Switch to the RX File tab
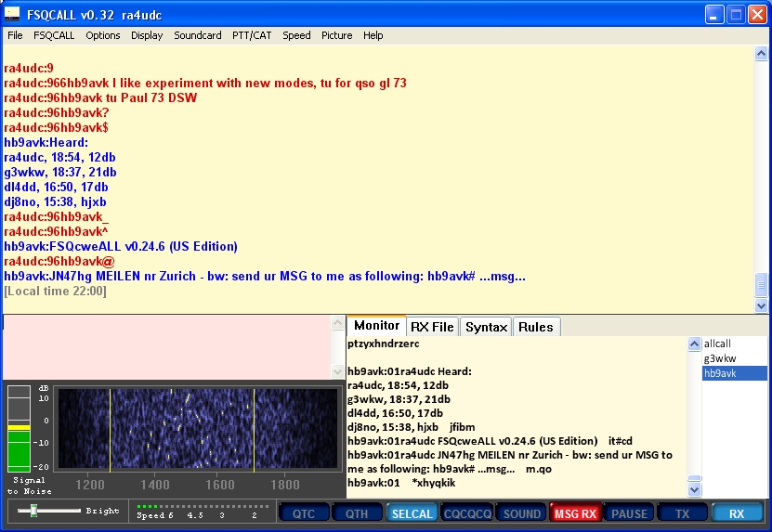The width and height of the screenshot is (772, 532). 432,327
